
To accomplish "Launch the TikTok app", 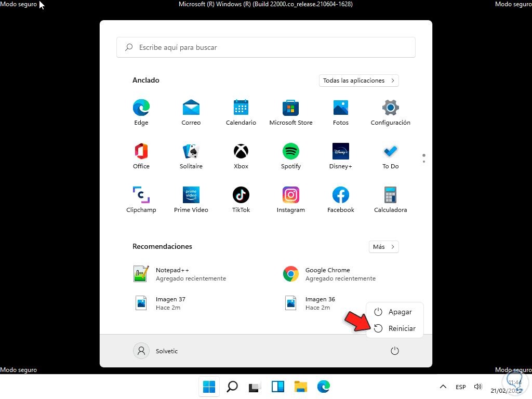I will coord(241,200).
